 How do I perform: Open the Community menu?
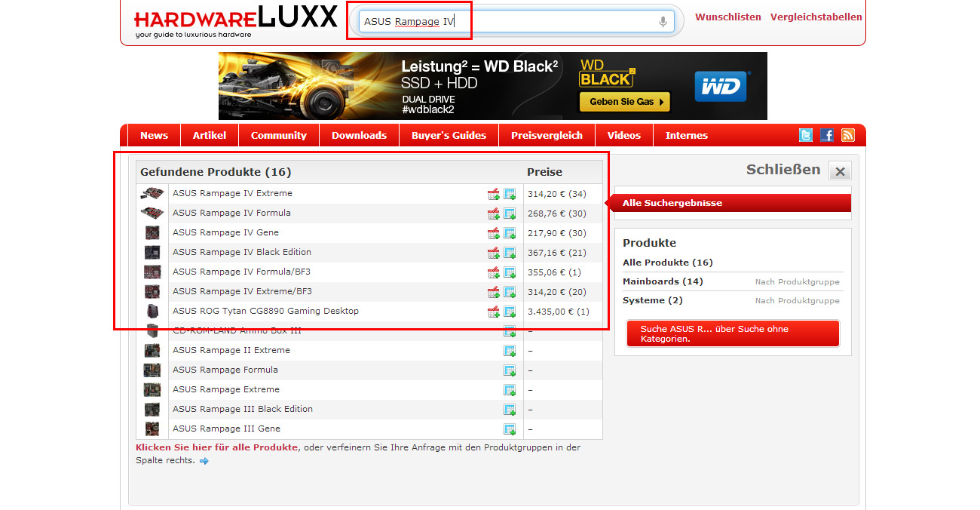[279, 136]
